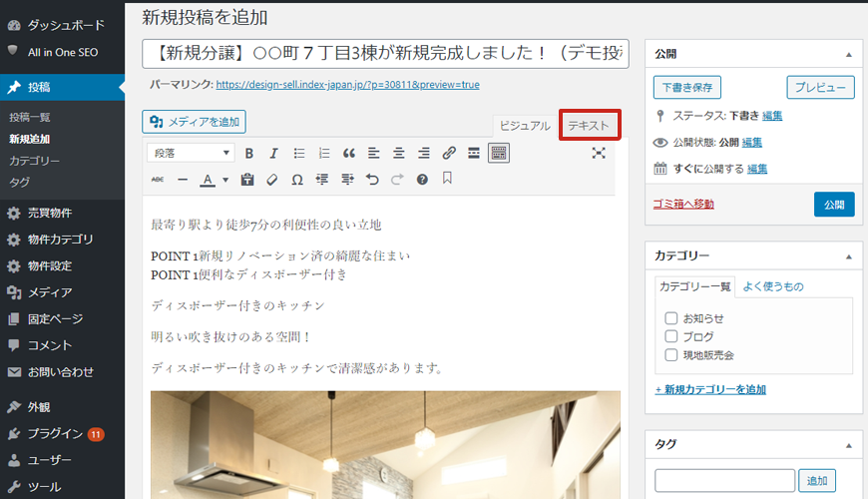The image size is (868, 499).
Task: Insert special character (Omega) icon
Action: [296, 180]
